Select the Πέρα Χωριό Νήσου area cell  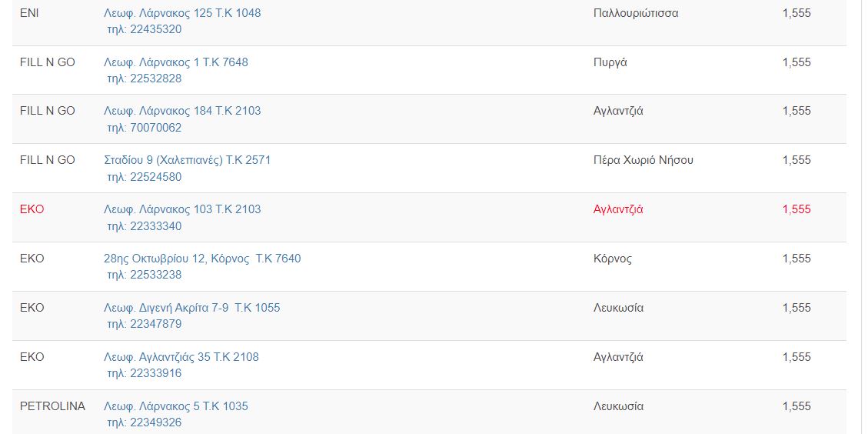click(x=643, y=160)
